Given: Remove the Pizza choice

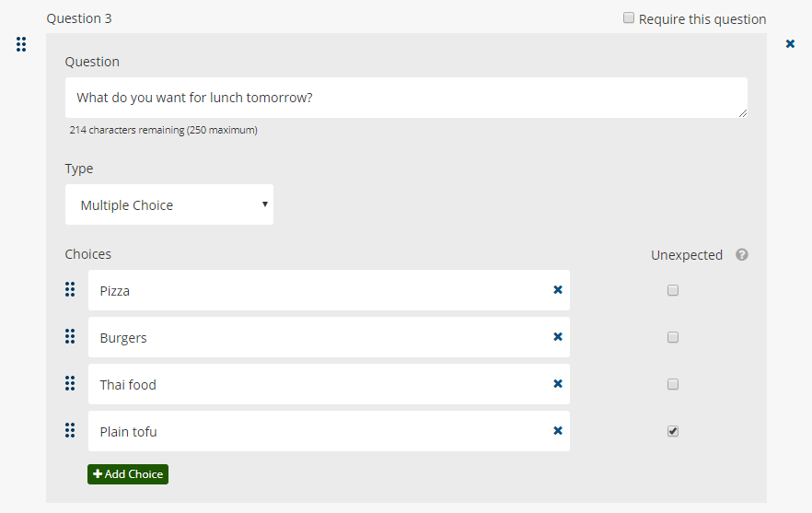Looking at the screenshot, I should coord(558,290).
